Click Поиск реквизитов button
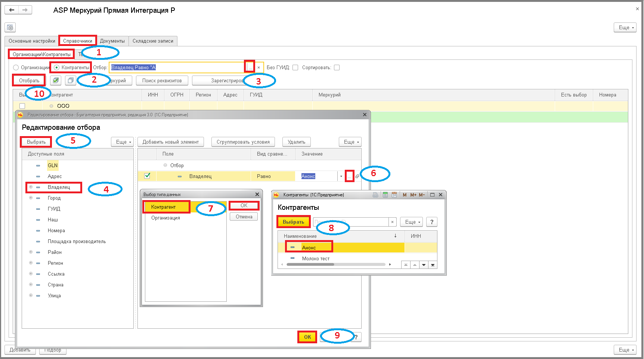This screenshot has height=359, width=644. pos(162,80)
